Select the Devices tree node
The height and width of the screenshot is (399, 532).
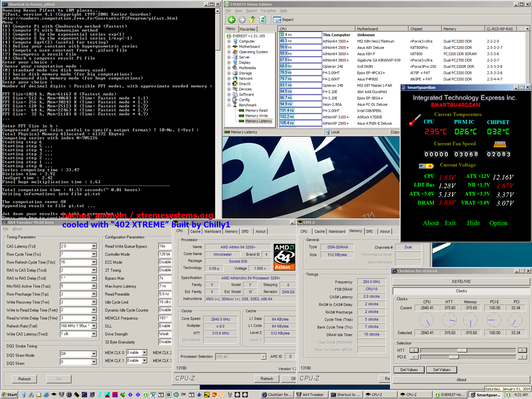tap(245, 89)
